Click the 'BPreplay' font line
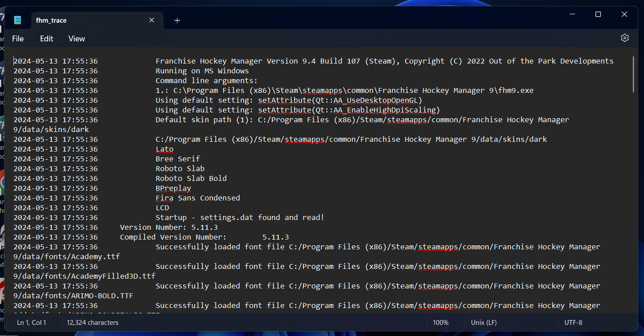 pos(173,188)
